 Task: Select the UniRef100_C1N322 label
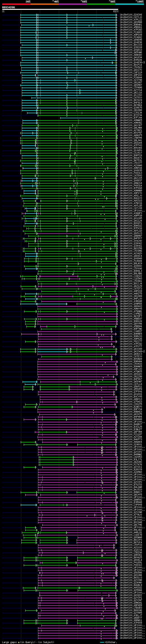pyautogui.click(x=131, y=276)
